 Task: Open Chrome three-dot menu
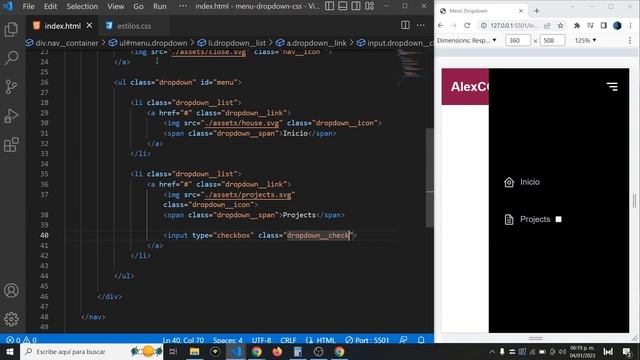631,25
